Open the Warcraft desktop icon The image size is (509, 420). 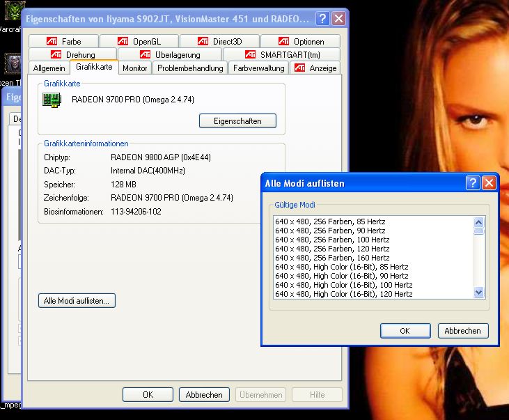(13, 11)
